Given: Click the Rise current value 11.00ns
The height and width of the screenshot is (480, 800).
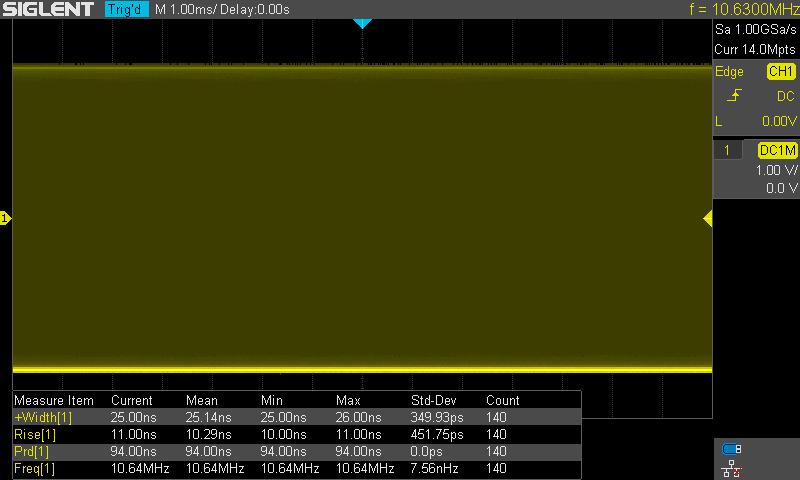Looking at the screenshot, I should [x=134, y=435].
